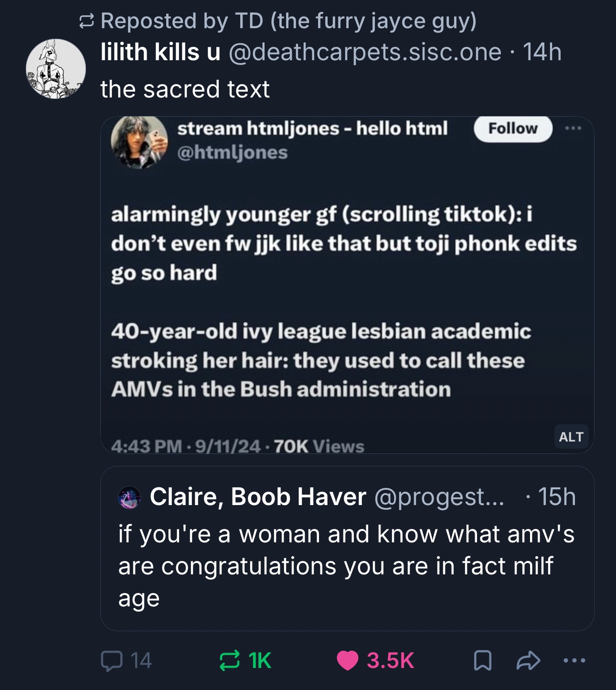Screen dimensions: 616x690
Task: Open the @deathcarpets.sisc.one handle
Action: (365, 52)
